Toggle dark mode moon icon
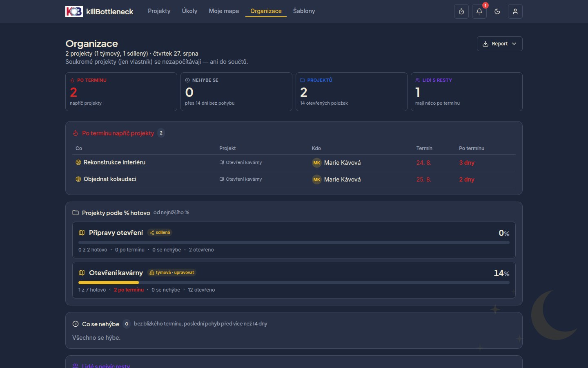Screen dimensions: 588x368 [497, 11]
